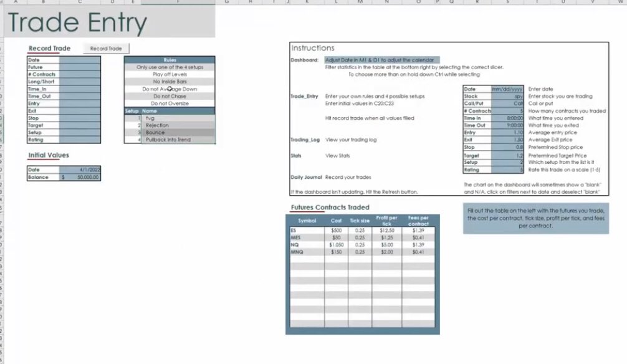Click the 'Tick size' column header

pos(360,221)
